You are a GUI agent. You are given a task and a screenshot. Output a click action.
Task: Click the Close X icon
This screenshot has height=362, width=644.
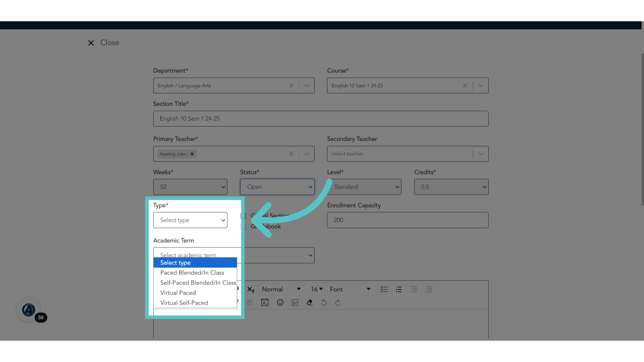pyautogui.click(x=91, y=43)
